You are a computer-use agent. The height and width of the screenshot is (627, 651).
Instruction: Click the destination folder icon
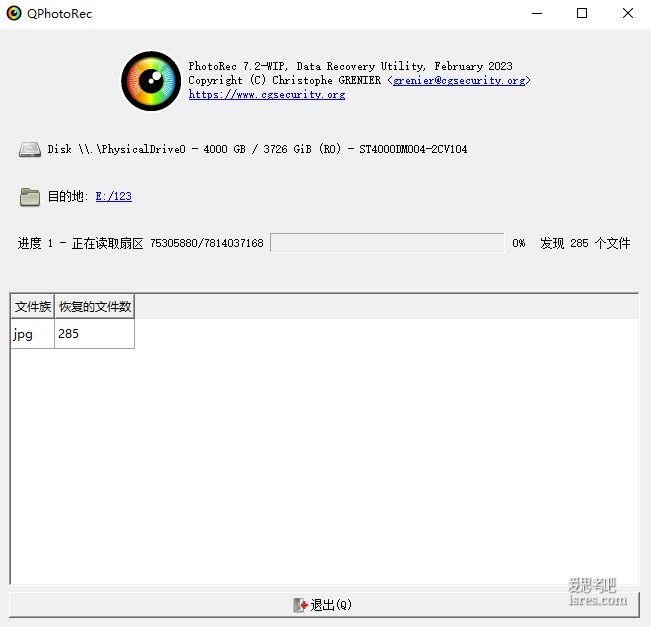29,197
